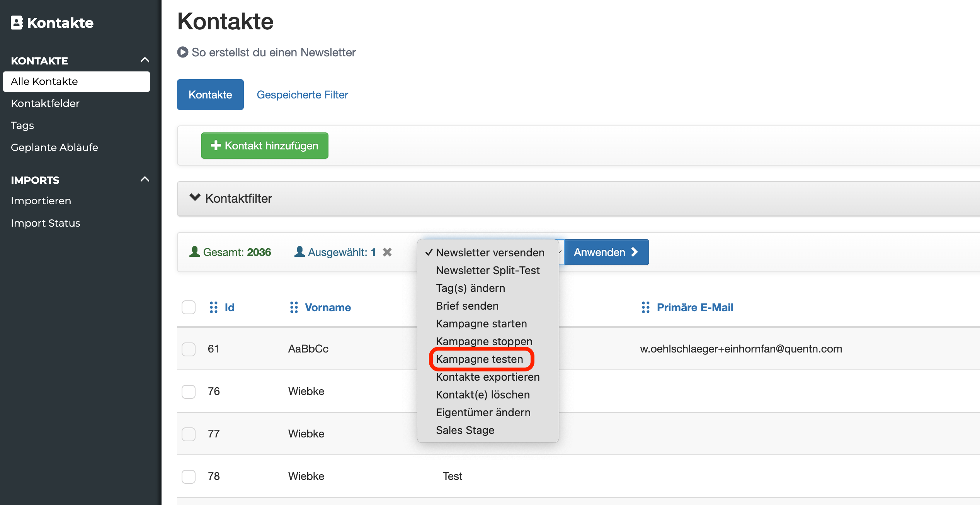Click drag-handle icon of Primäre E-Mail column

coord(645,307)
